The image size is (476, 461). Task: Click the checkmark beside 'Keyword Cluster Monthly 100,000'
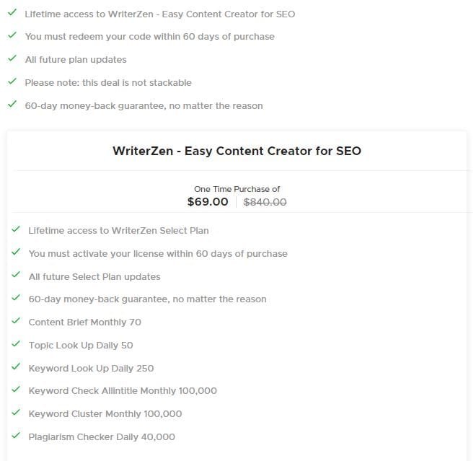click(15, 413)
